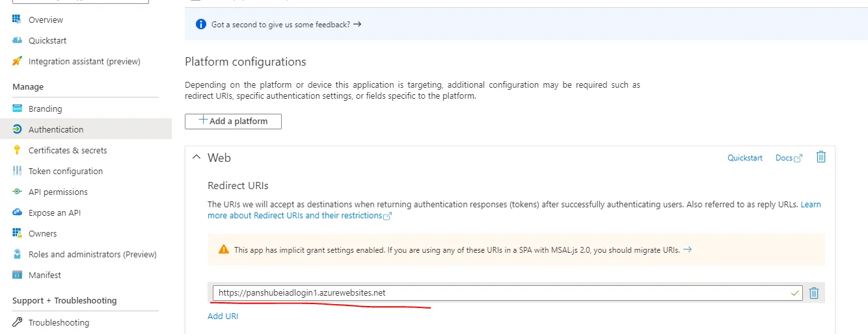The width and height of the screenshot is (868, 334).
Task: Open the Docs external link
Action: 789,158
